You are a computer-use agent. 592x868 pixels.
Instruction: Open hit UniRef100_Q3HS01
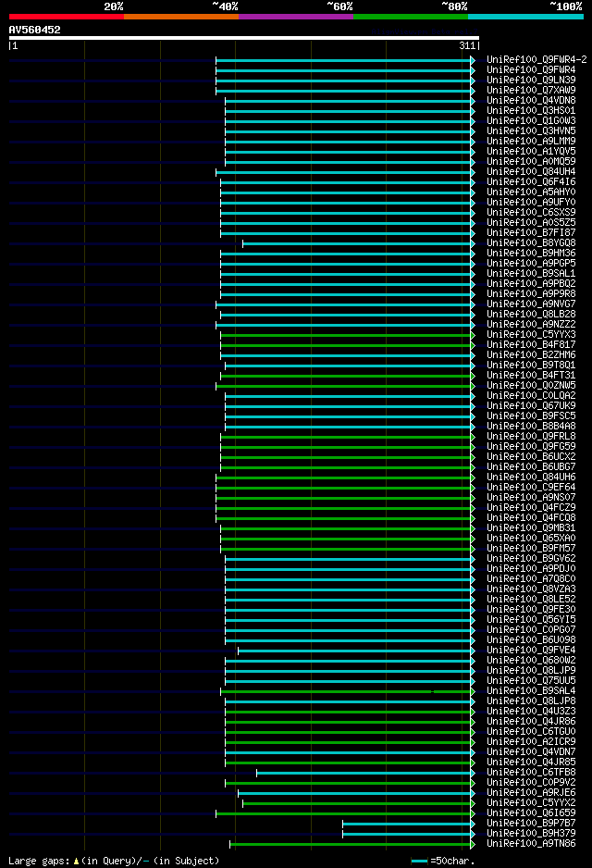point(531,111)
